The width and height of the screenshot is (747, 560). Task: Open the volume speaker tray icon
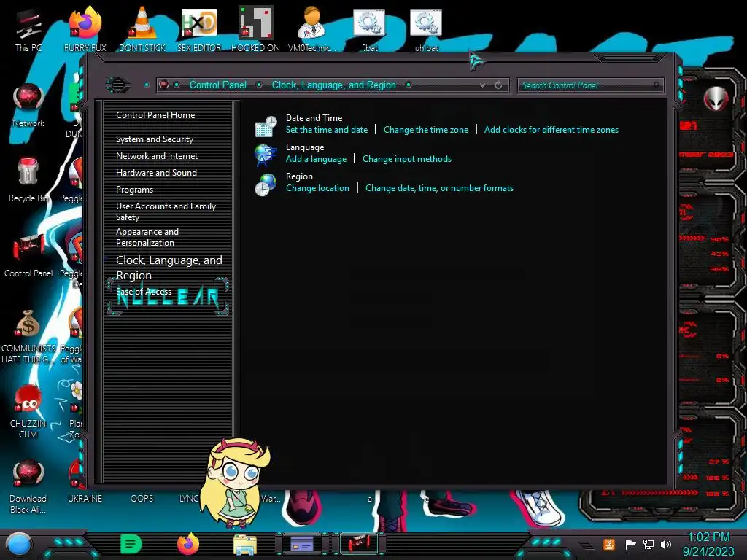[666, 544]
